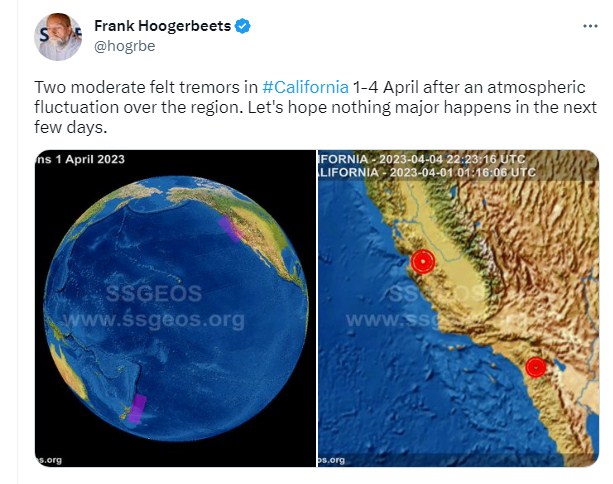Open the Frank Hoogerbeets display name link
This screenshot has width=613, height=484.
click(x=162, y=25)
